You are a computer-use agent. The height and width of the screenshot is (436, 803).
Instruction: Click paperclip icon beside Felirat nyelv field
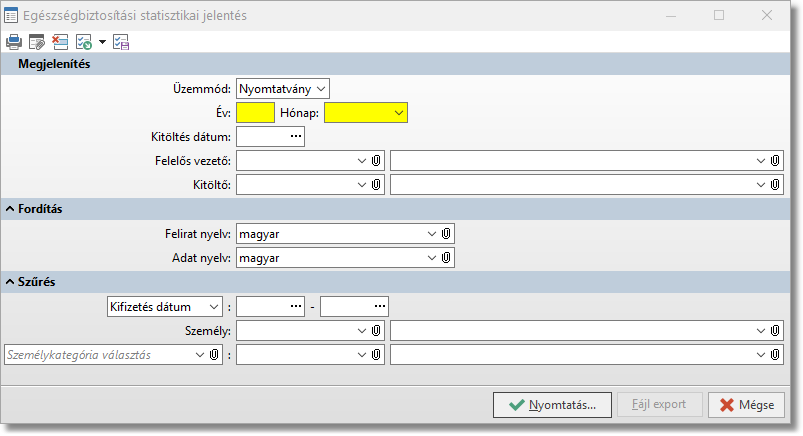pyautogui.click(x=446, y=233)
